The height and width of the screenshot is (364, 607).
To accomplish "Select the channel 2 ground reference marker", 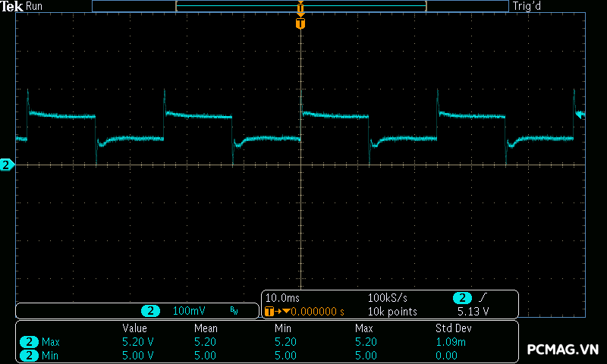I will point(7,165).
